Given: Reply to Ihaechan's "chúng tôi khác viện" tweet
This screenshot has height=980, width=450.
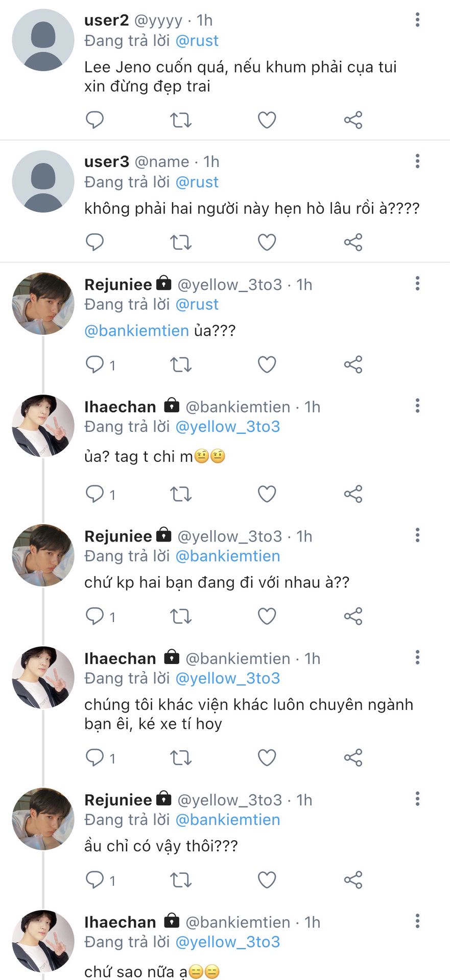Looking at the screenshot, I should pos(94,757).
